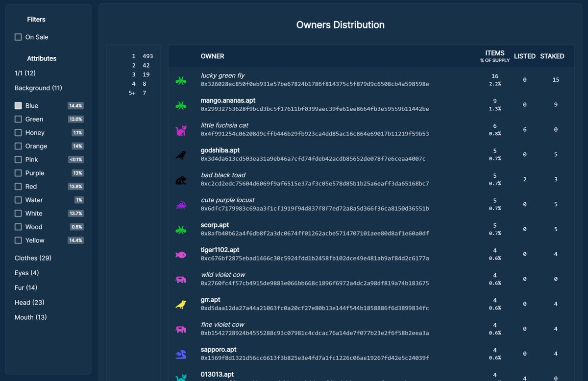Expand the Mouth (13) attribute group
This screenshot has width=588, height=381.
pyautogui.click(x=31, y=317)
